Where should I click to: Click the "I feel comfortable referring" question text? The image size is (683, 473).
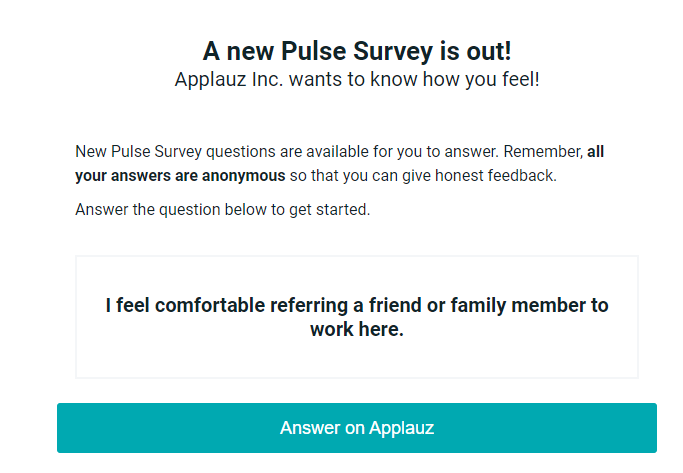[357, 306]
